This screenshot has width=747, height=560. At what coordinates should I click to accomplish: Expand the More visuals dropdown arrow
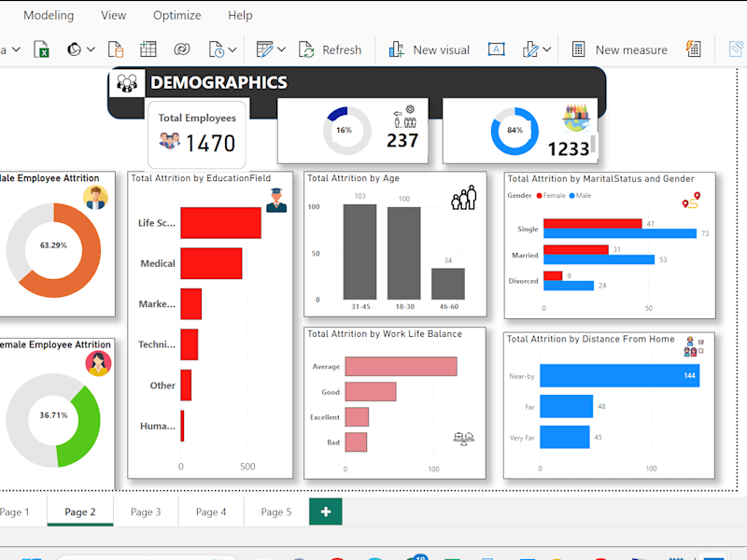coord(547,49)
